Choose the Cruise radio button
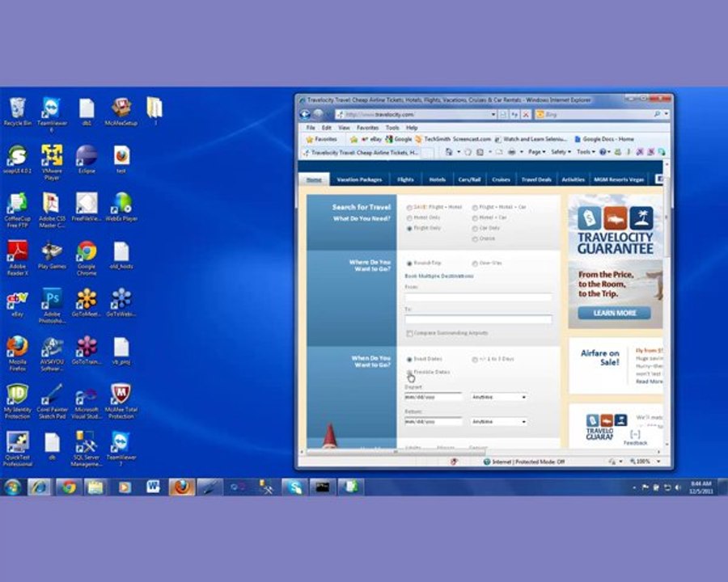 point(475,239)
